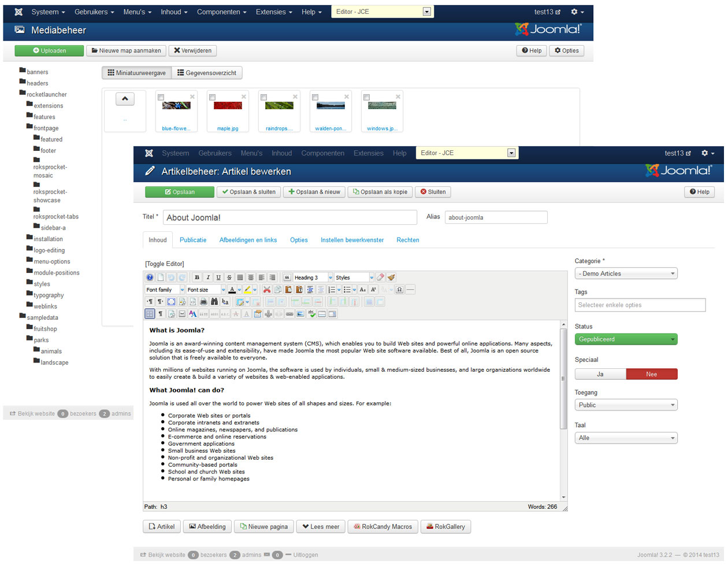Switch to Miniatuurweergave view
The image size is (728, 566).
click(x=137, y=73)
